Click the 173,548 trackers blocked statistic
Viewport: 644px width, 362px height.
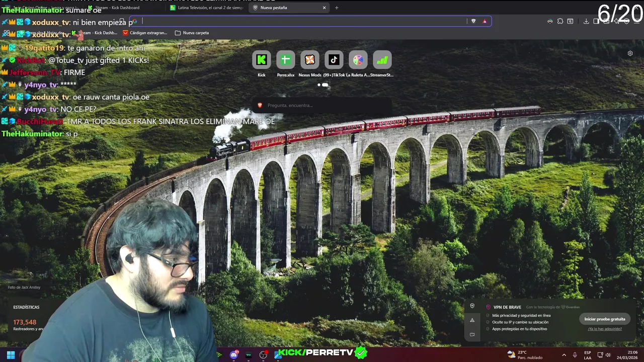(25, 322)
